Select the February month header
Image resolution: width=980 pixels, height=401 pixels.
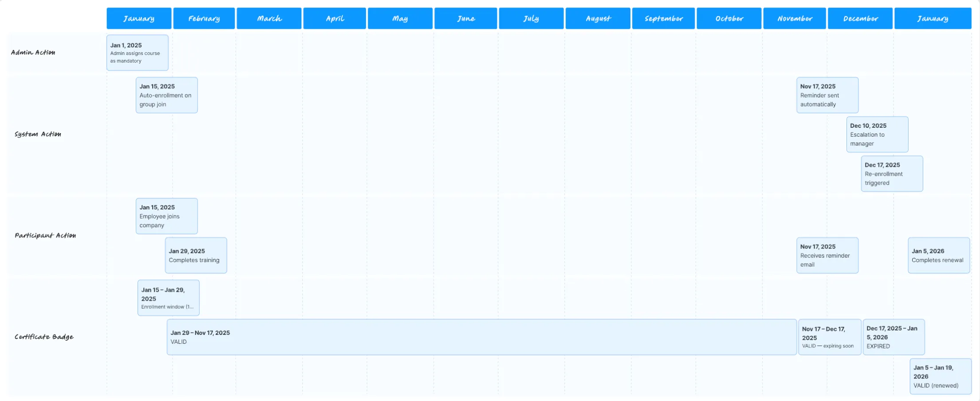click(x=204, y=18)
